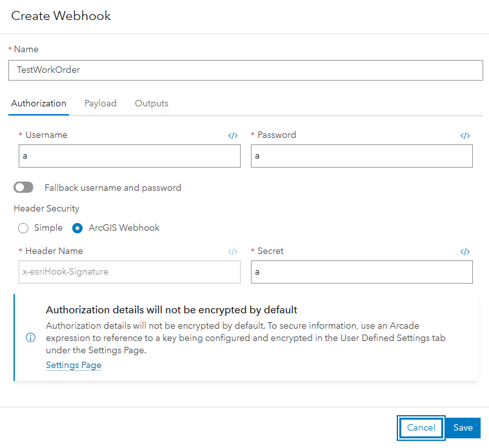The width and height of the screenshot is (489, 448).
Task: Click the info icon in the notice box
Action: click(x=31, y=338)
